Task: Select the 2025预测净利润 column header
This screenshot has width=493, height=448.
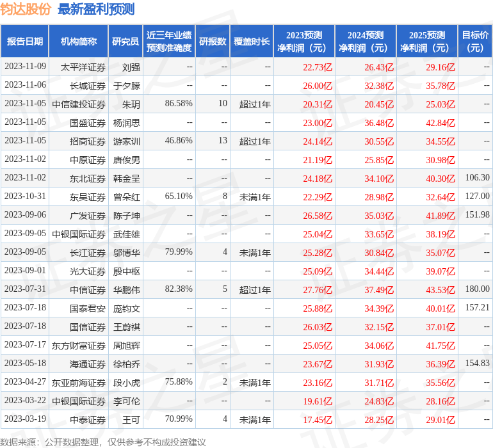Action: point(427,41)
